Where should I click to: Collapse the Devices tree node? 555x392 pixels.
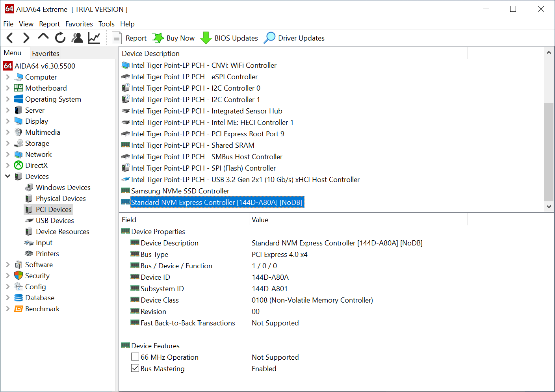(8, 176)
